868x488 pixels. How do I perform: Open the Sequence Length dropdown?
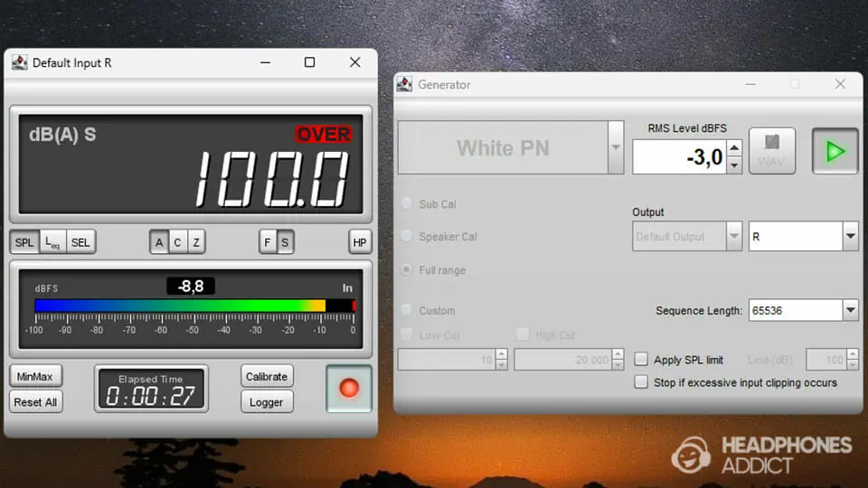coord(850,310)
